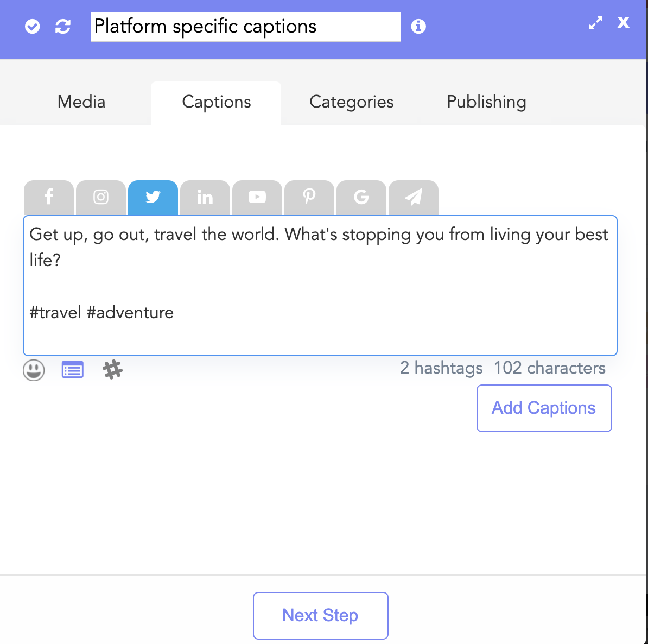Open the hashtag manager icon

[112, 369]
